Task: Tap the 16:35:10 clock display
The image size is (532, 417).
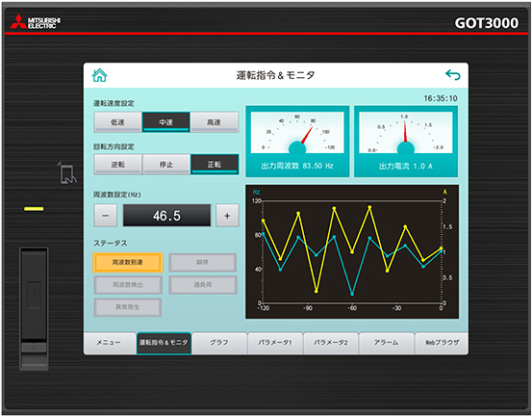Action: 441,98
